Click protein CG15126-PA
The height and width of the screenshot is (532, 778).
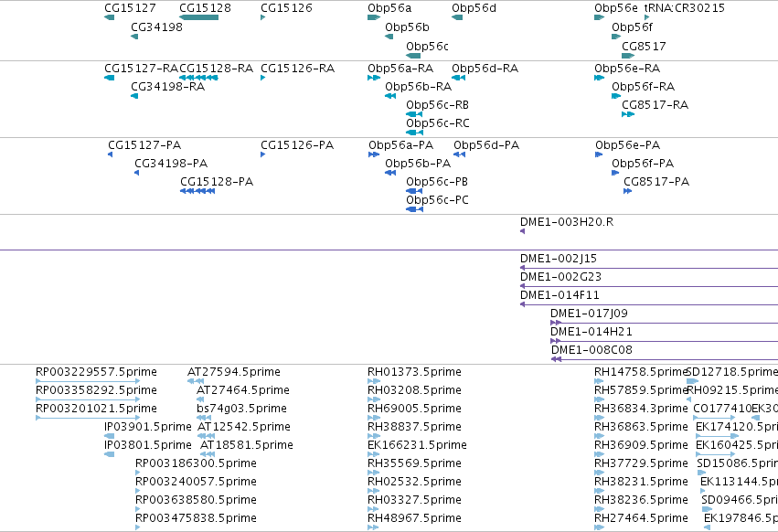297,145
